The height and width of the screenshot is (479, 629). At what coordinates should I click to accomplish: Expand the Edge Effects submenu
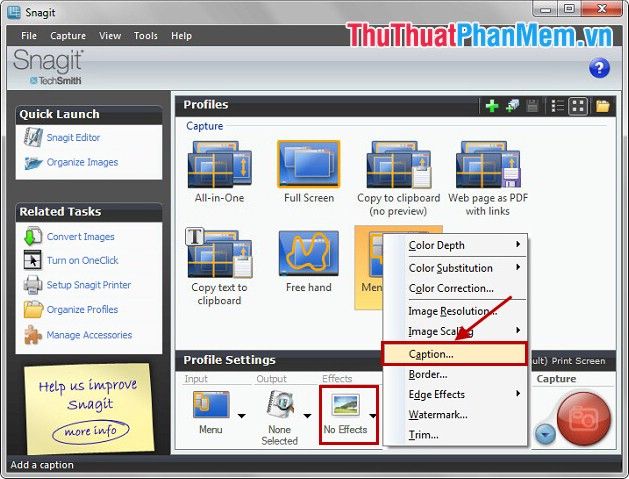(455, 394)
